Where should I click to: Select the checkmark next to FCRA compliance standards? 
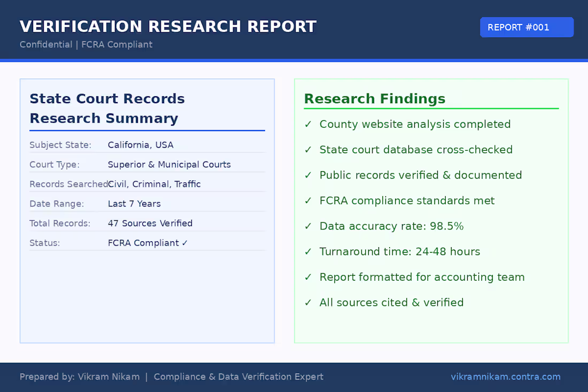point(308,201)
